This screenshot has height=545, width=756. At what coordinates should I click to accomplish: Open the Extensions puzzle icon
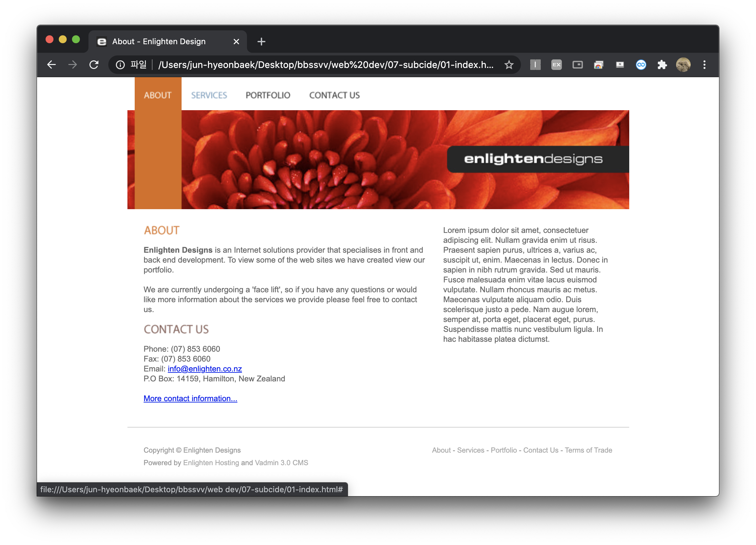(662, 65)
